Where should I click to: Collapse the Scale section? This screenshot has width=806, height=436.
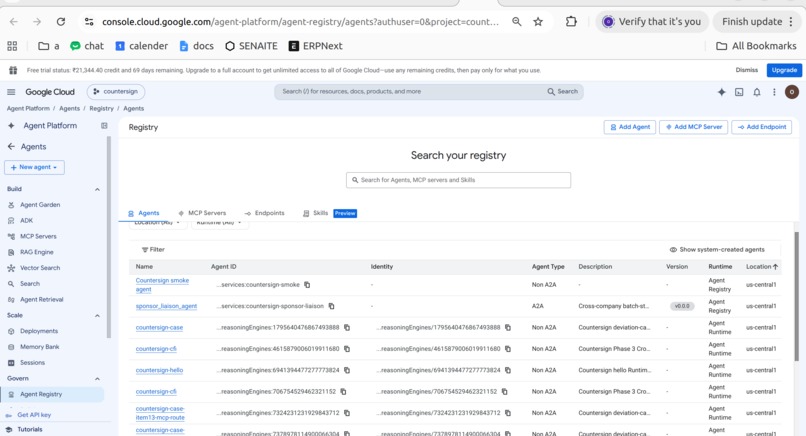tap(97, 315)
